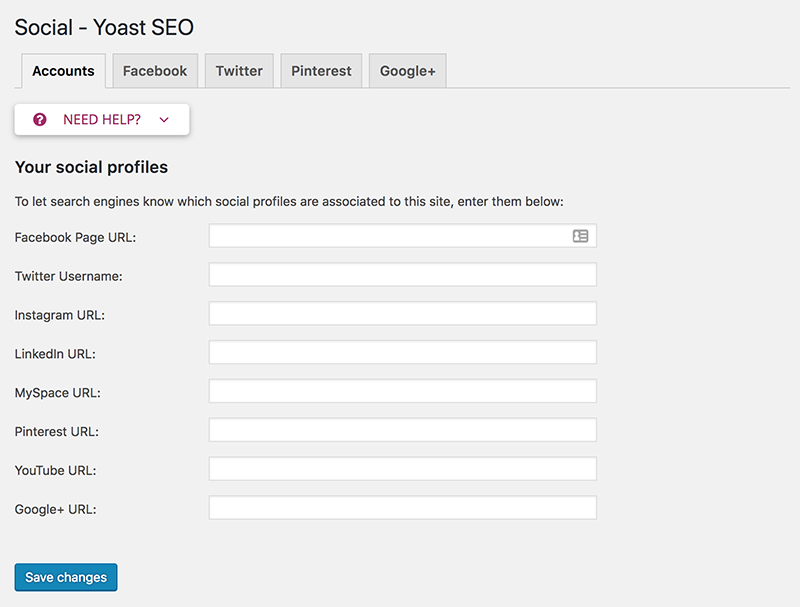
Task: Focus the MySpace URL field
Action: coord(403,391)
